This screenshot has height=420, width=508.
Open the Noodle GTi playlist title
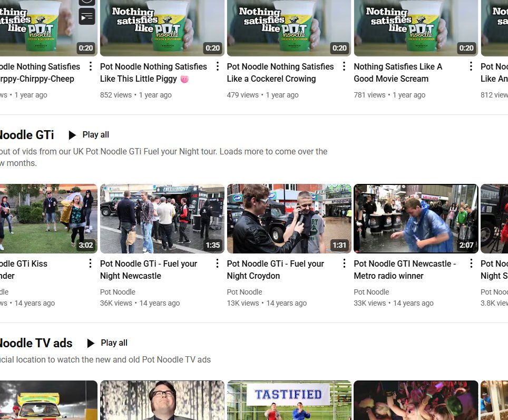pos(26,135)
